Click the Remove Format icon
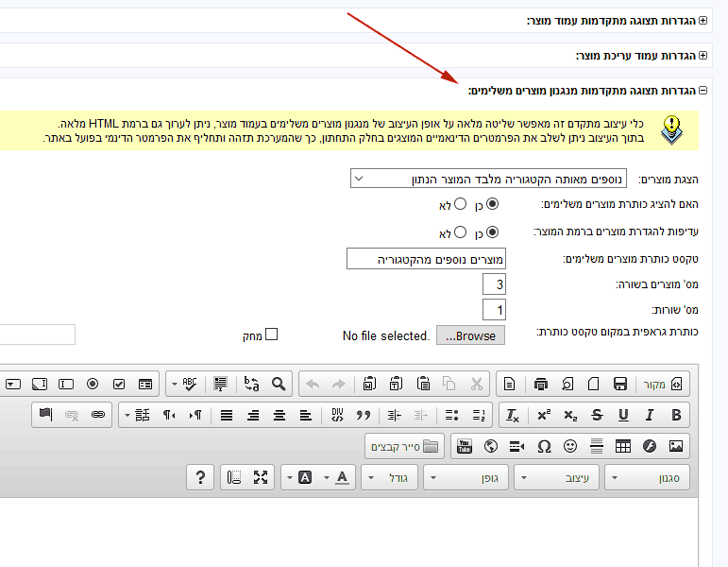 pyautogui.click(x=513, y=415)
